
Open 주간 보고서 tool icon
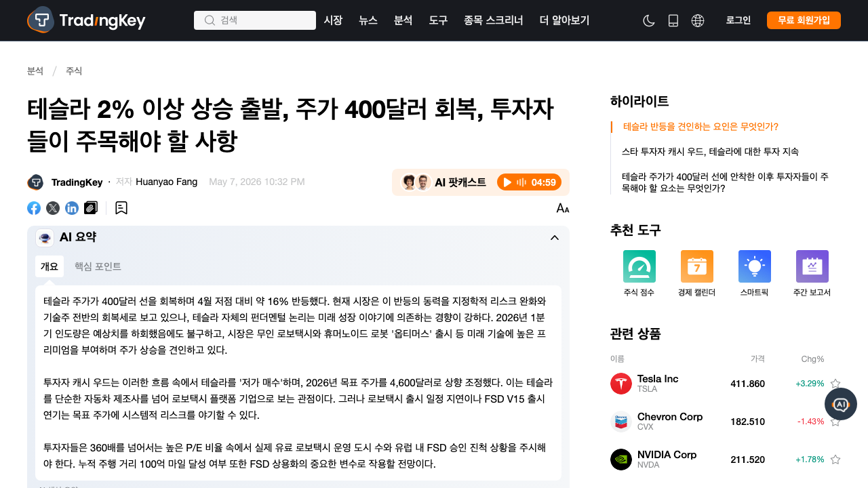tap(812, 266)
